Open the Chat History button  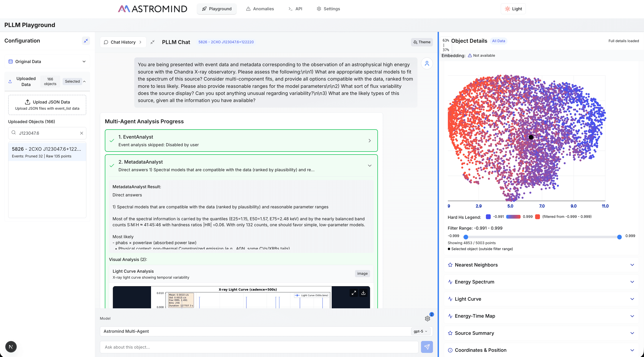(123, 42)
